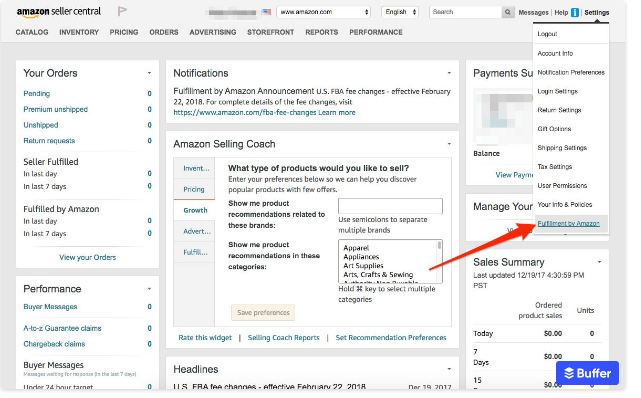Image resolution: width=641 pixels, height=398 pixels.
Task: Open Selling Coach Reports link
Action: coord(283,338)
